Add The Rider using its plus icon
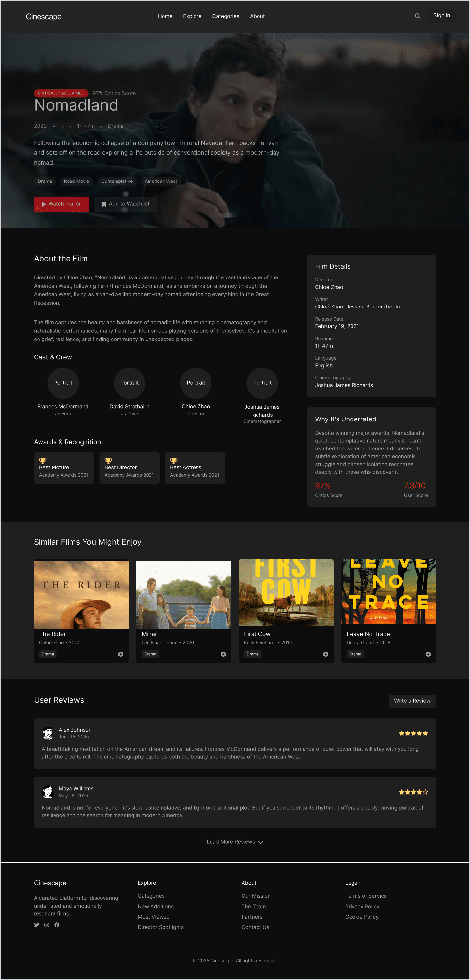470x980 pixels. [120, 654]
